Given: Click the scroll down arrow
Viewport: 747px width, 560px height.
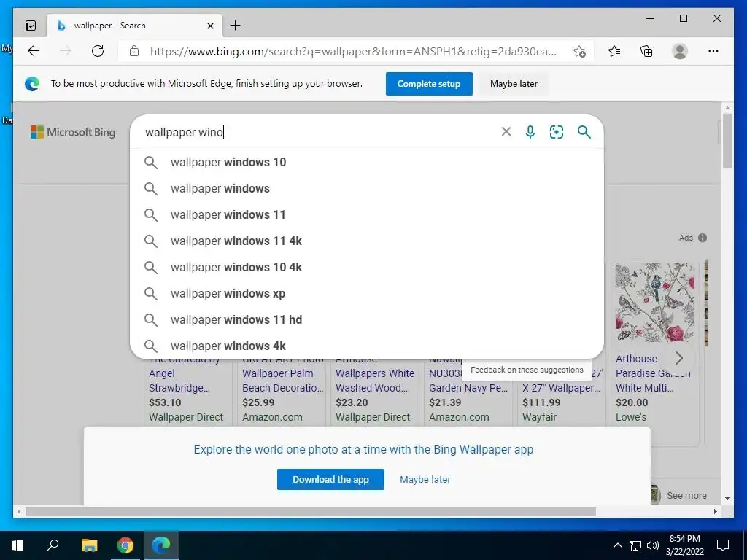Looking at the screenshot, I should (x=727, y=499).
